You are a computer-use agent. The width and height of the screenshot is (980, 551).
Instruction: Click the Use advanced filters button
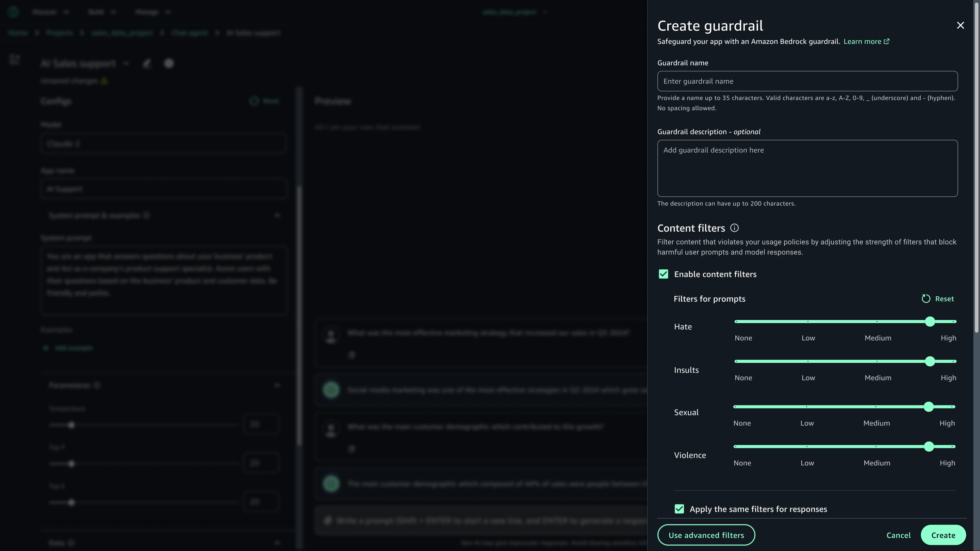[x=706, y=535]
